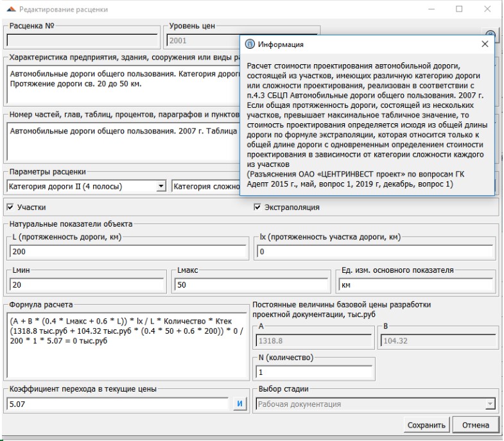Viewport: 504px width, 441px height.
Task: Minimize the Редактирование расценки window
Action: [x=431, y=9]
